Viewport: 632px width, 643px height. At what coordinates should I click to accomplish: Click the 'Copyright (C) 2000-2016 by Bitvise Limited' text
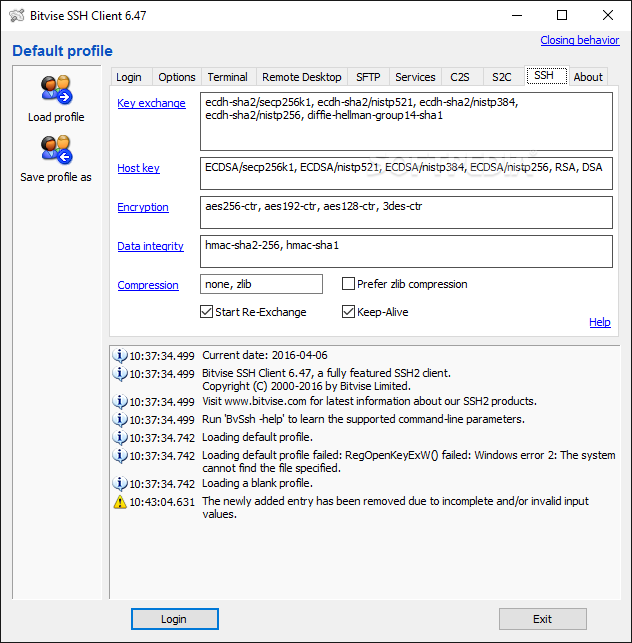pos(306,386)
